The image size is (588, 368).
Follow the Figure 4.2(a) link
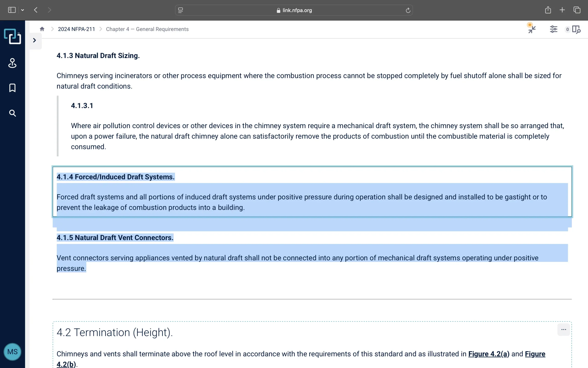[489, 354]
